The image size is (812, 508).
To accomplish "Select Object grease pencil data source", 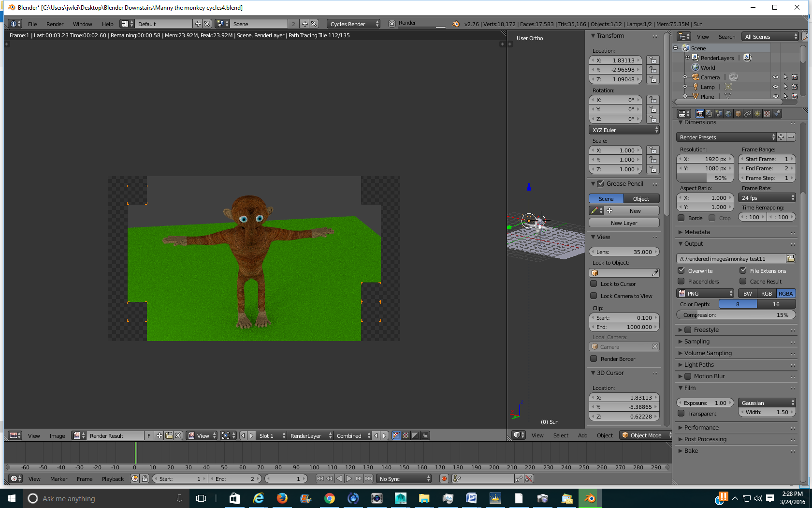I will 641,199.
